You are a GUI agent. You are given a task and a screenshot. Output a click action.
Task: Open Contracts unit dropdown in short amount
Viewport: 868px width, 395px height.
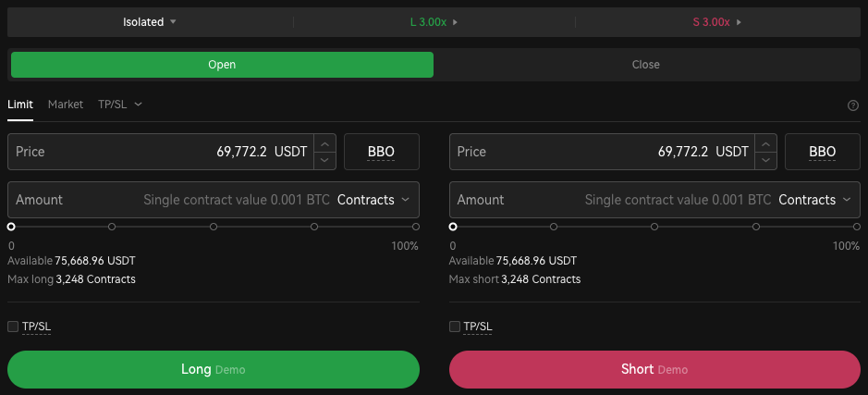point(814,200)
